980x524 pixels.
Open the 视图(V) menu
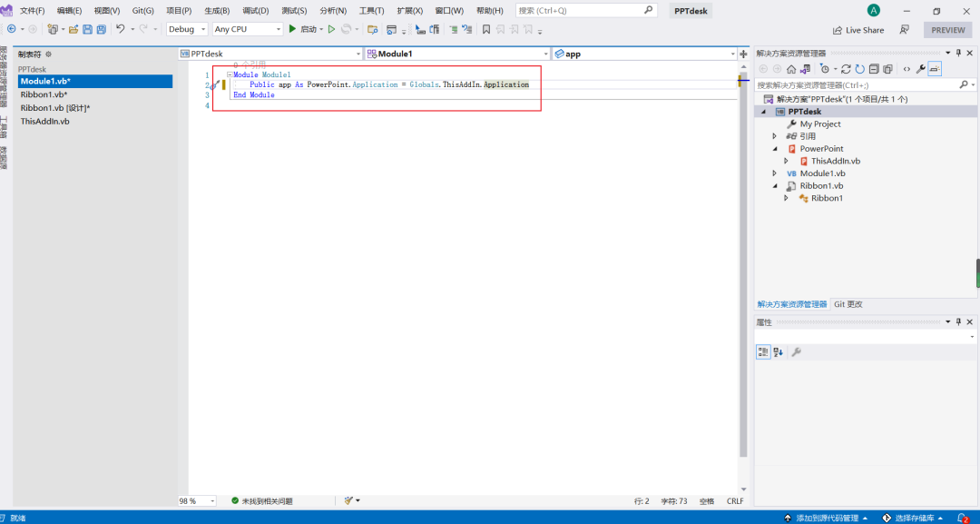(107, 11)
